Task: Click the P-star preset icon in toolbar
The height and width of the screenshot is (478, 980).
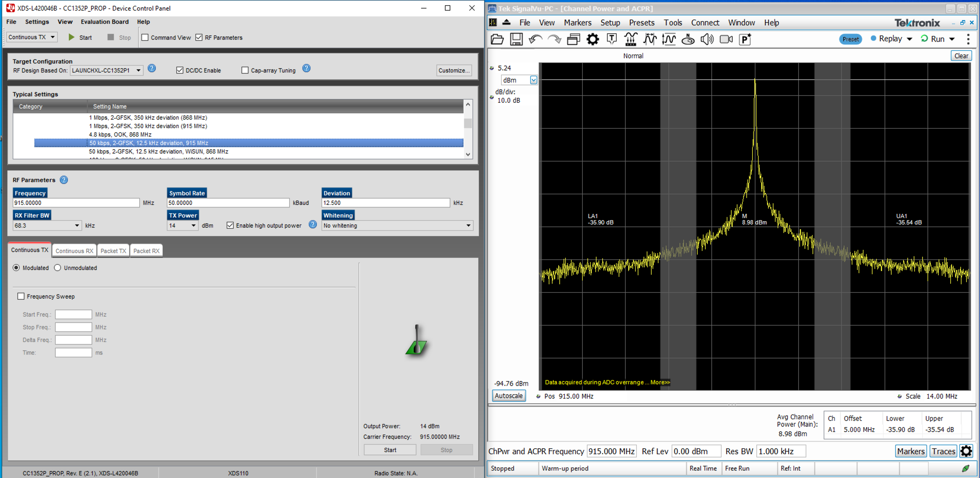Action: point(745,39)
